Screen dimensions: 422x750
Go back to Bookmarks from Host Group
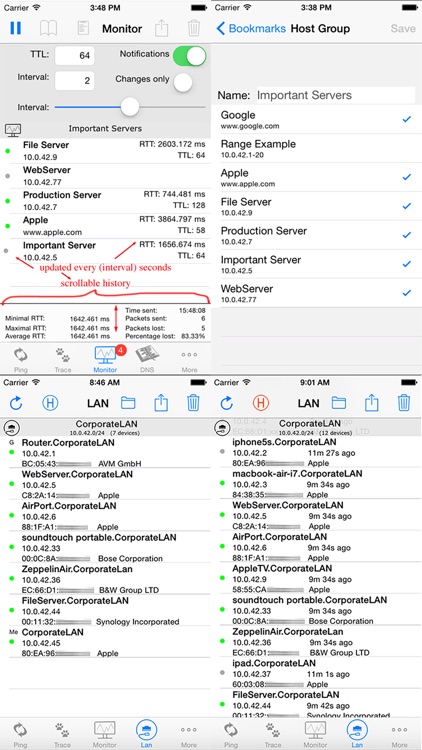tap(251, 28)
